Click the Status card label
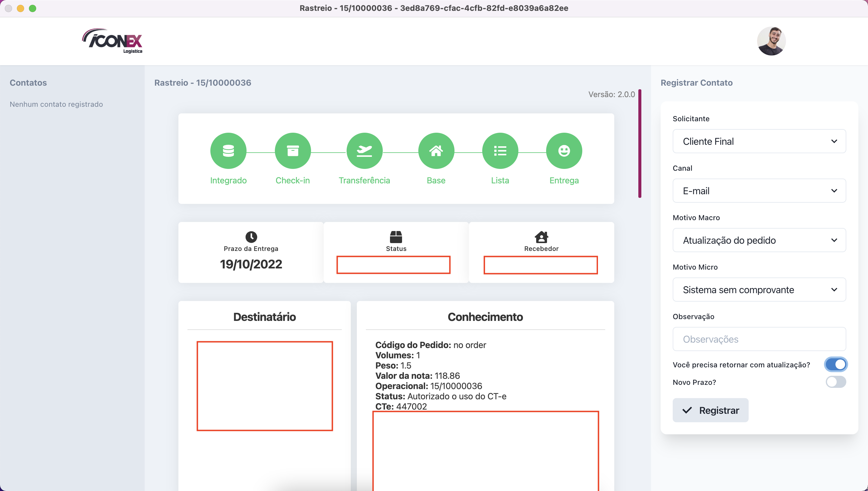The width and height of the screenshot is (868, 491). point(396,249)
